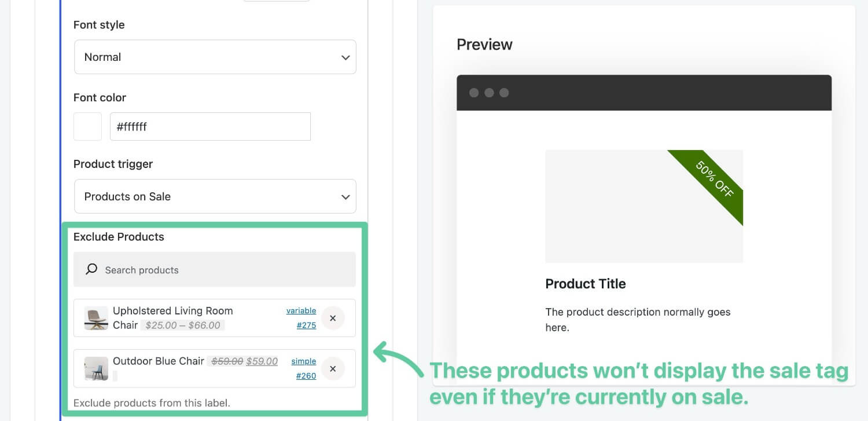Open the Product trigger dropdown

click(x=215, y=196)
